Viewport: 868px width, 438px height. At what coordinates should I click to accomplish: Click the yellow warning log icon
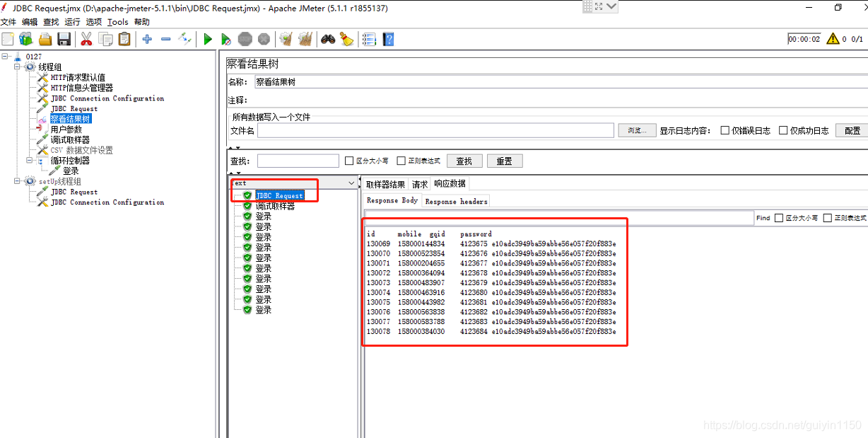pos(833,39)
